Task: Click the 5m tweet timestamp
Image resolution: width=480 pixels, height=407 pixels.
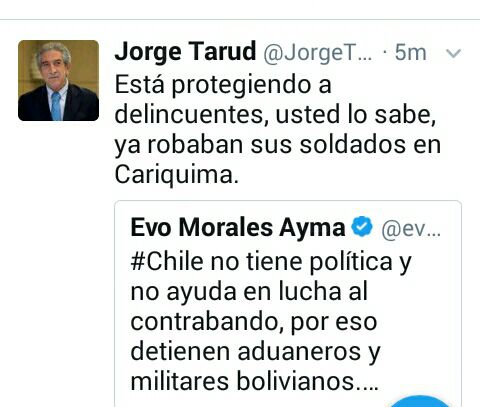Action: (410, 53)
